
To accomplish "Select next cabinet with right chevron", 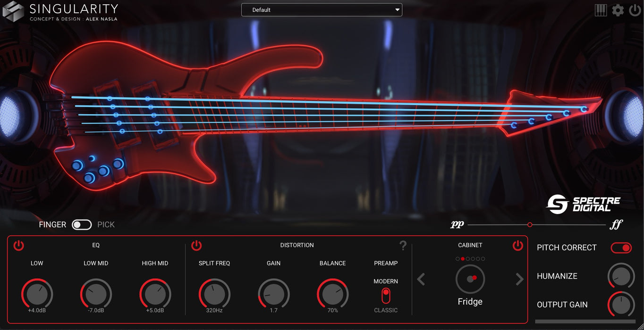I will click(x=519, y=279).
